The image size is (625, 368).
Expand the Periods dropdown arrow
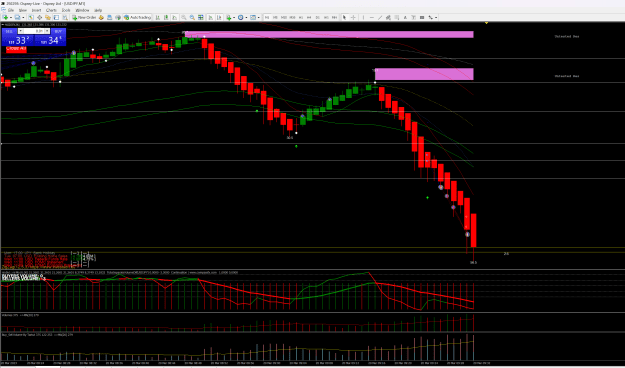[246, 18]
